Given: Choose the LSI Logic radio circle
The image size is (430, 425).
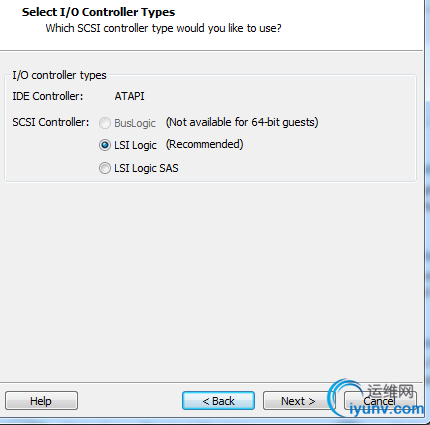Looking at the screenshot, I should (105, 145).
